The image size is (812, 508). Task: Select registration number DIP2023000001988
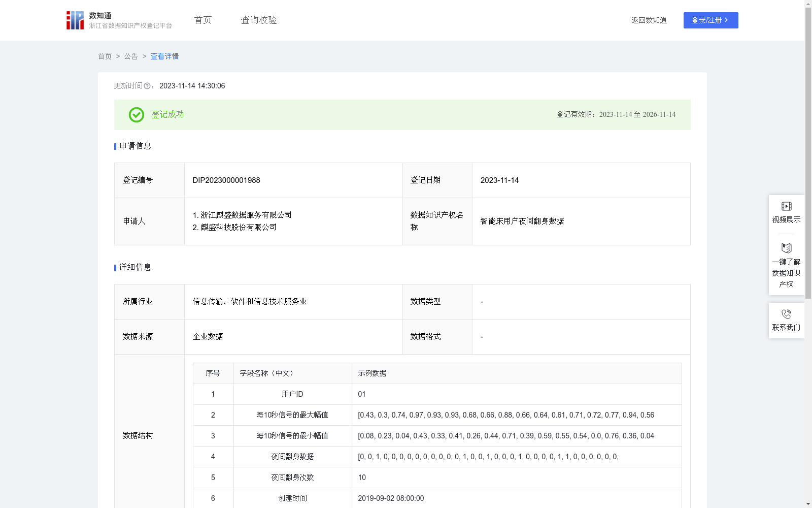click(226, 180)
